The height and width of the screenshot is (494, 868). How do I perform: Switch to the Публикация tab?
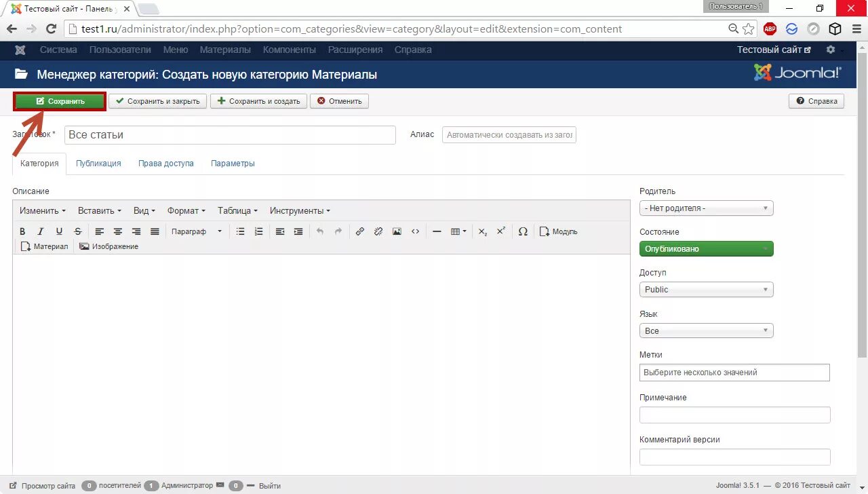(98, 164)
